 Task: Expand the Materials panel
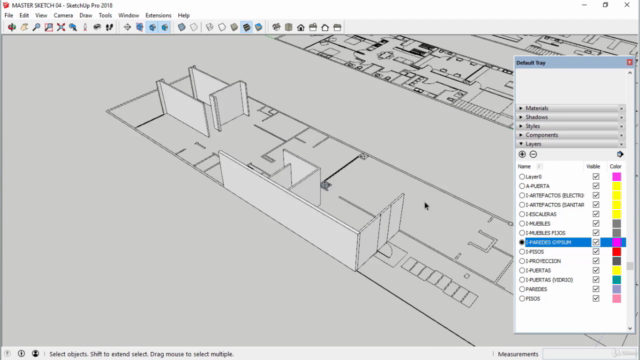521,108
